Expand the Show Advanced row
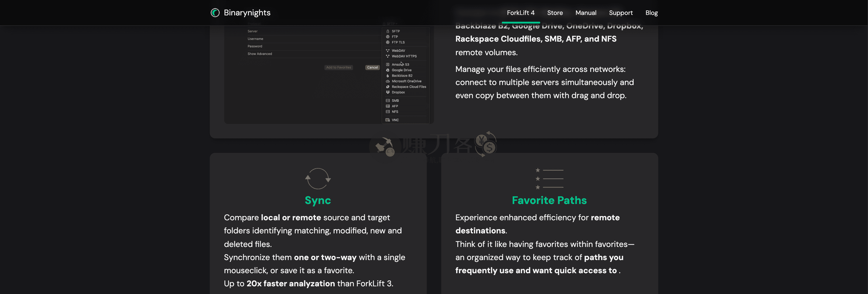Viewport: 868px width, 294px height. [260, 54]
